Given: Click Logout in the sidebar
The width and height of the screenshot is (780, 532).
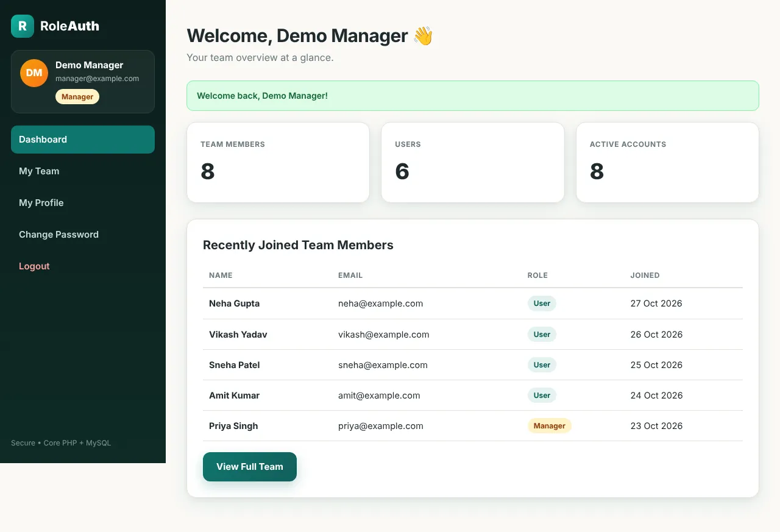Looking at the screenshot, I should point(83,266).
